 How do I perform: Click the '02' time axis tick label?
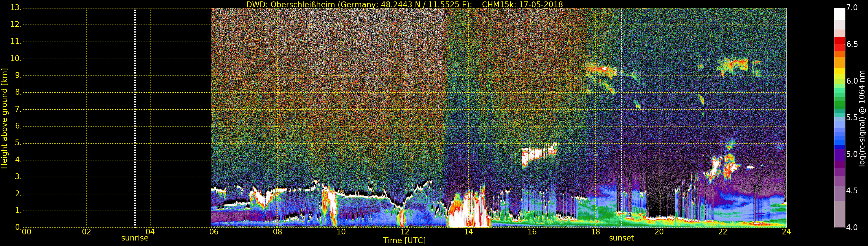(87, 232)
